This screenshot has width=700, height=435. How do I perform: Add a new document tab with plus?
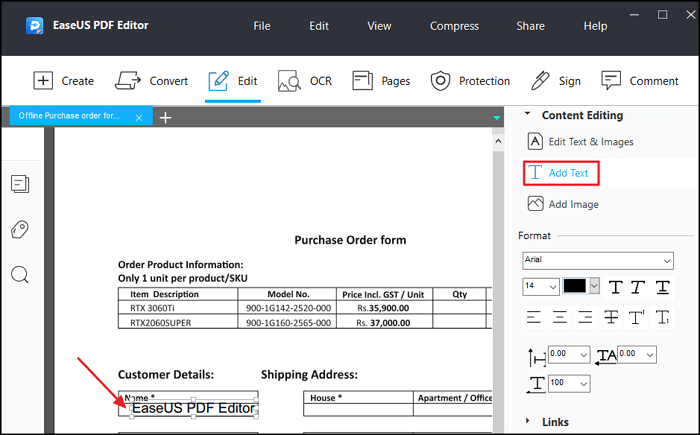point(166,118)
